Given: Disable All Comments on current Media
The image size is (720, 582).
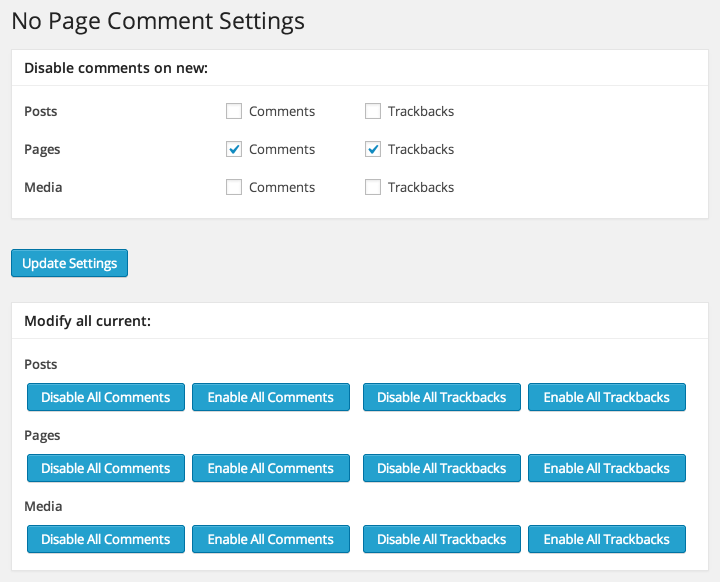Looking at the screenshot, I should [105, 539].
